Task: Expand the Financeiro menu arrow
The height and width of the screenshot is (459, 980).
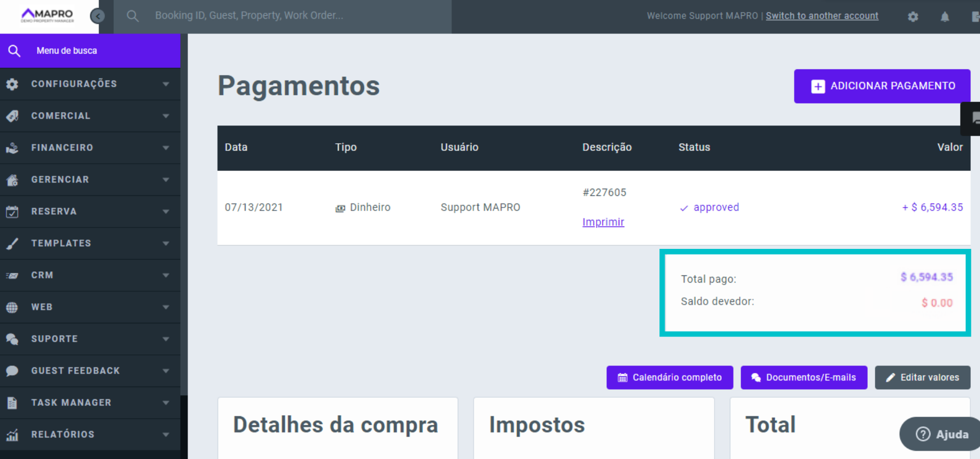Action: pyautogui.click(x=166, y=148)
